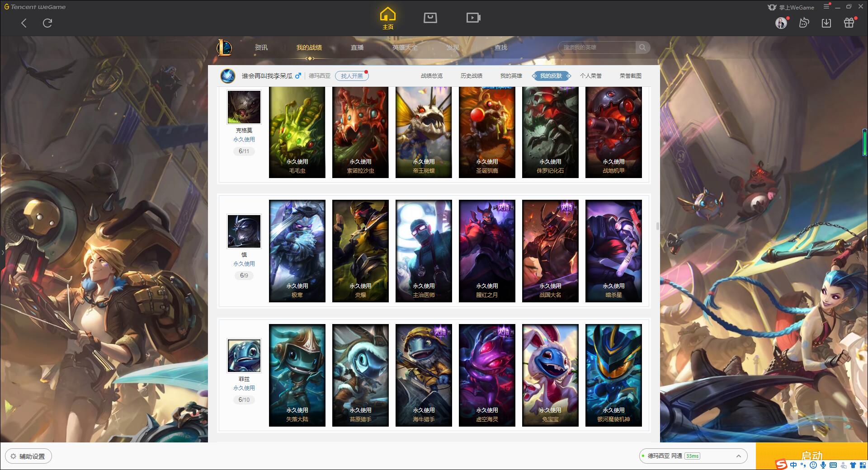Focus the 搜索我的英雄 search field

pyautogui.click(x=597, y=47)
